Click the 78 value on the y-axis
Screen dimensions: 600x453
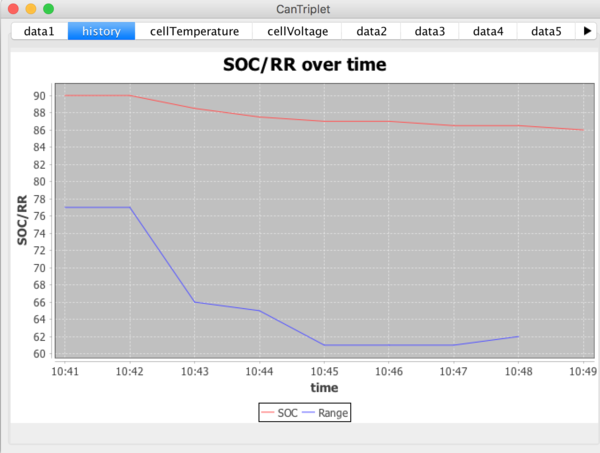(39, 199)
